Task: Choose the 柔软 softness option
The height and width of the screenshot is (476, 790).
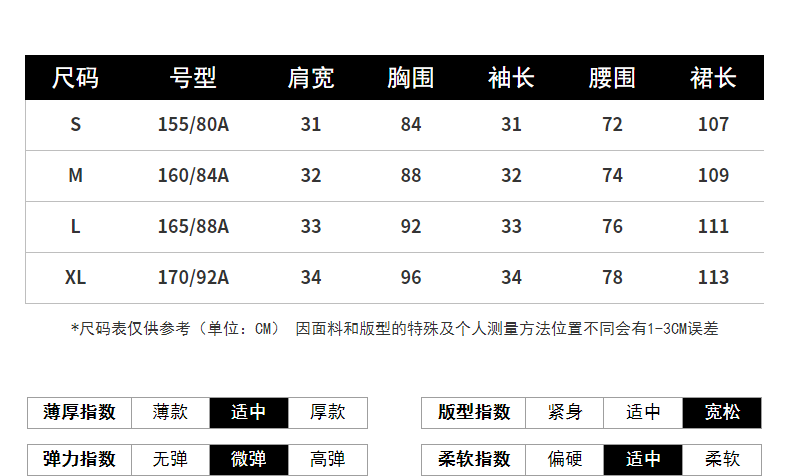Action: tap(722, 459)
